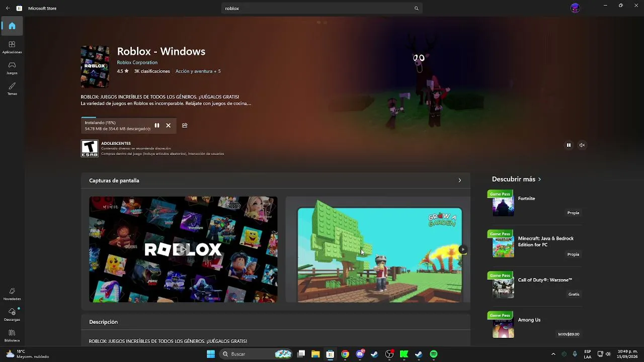644x362 pixels.
Task: Go back using the arrow in the title bar
Action: click(8, 8)
